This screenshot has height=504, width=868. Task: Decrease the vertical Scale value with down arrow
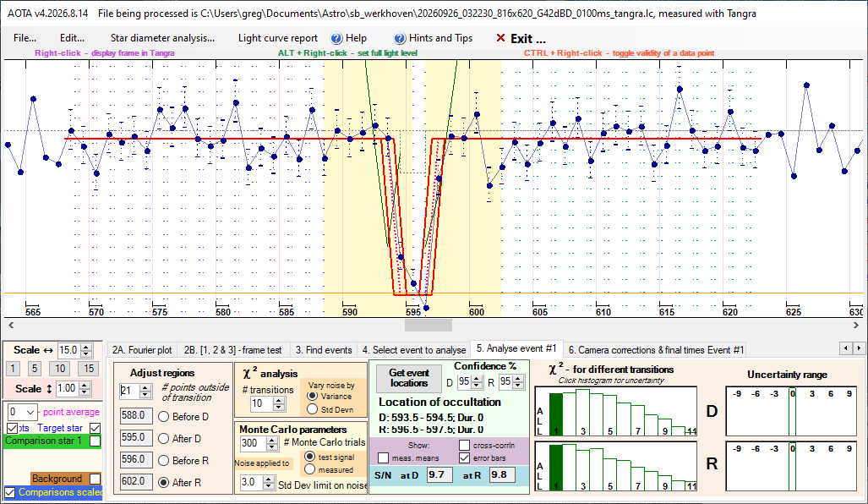coord(85,392)
